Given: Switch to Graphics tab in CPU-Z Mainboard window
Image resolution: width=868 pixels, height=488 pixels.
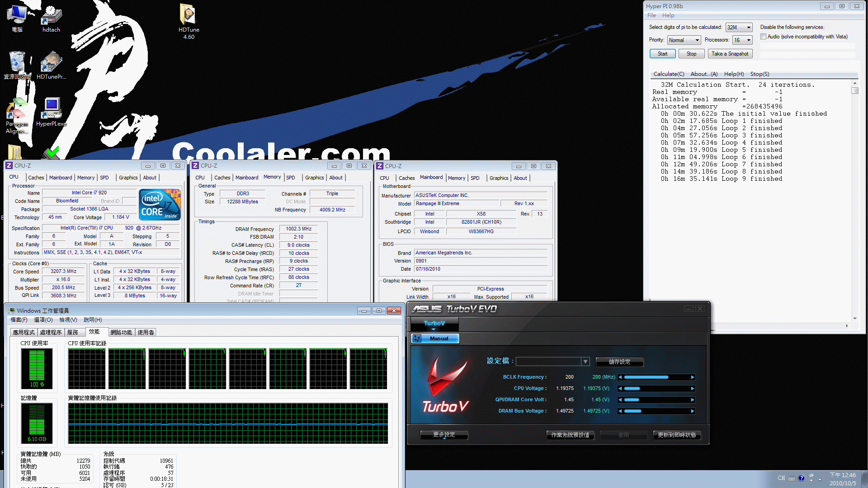Looking at the screenshot, I should pos(499,178).
